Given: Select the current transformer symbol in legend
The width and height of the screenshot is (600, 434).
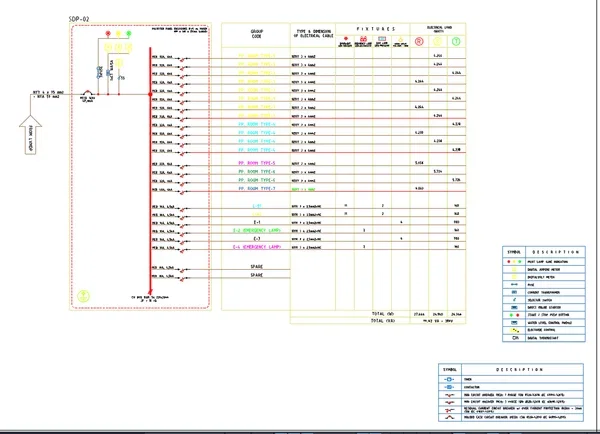Looking at the screenshot, I should coord(514,292).
